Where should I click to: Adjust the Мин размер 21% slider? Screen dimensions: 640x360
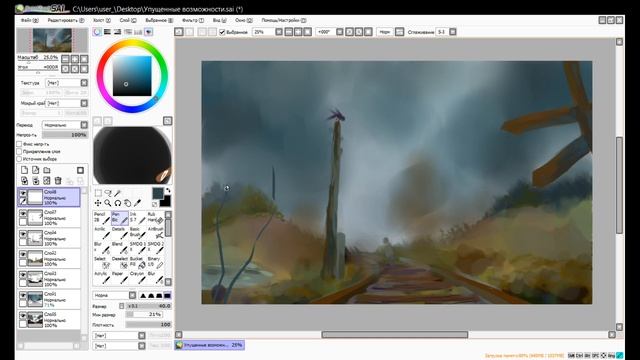pyautogui.click(x=144, y=314)
